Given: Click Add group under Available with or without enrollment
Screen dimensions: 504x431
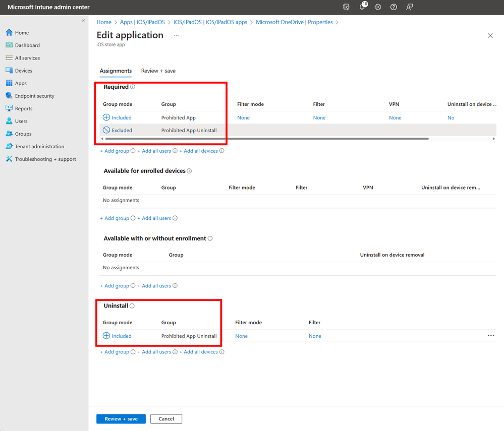Looking at the screenshot, I should pyautogui.click(x=115, y=286).
